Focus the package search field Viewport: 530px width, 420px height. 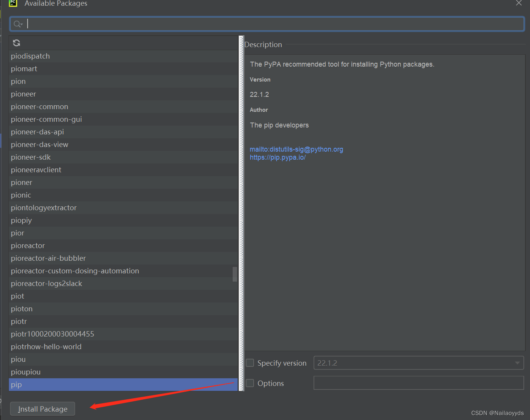click(x=267, y=24)
